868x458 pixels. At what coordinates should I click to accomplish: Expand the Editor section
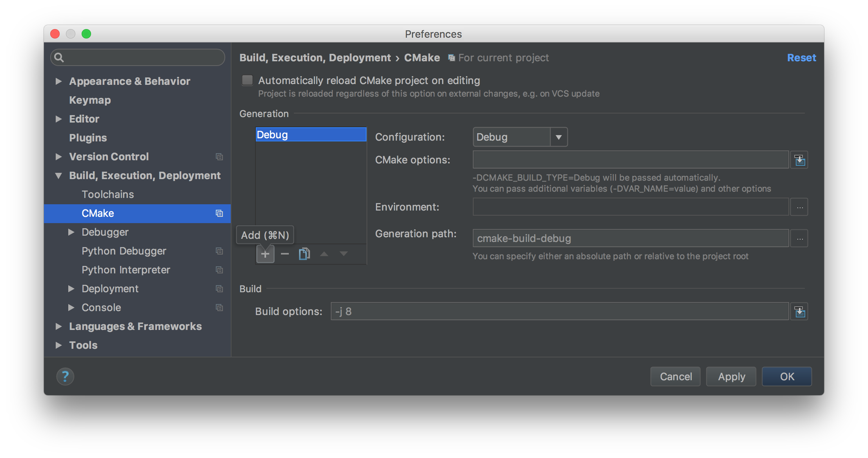[x=58, y=119]
